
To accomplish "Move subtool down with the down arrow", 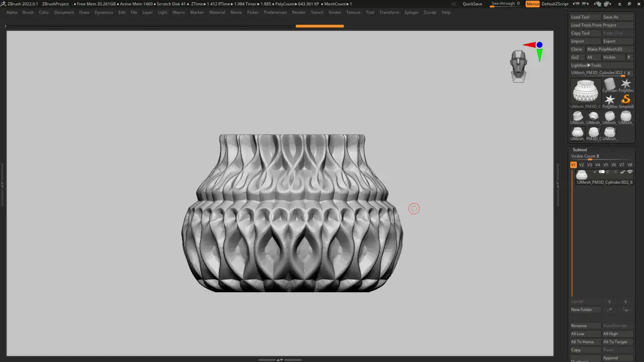I will [x=625, y=301].
